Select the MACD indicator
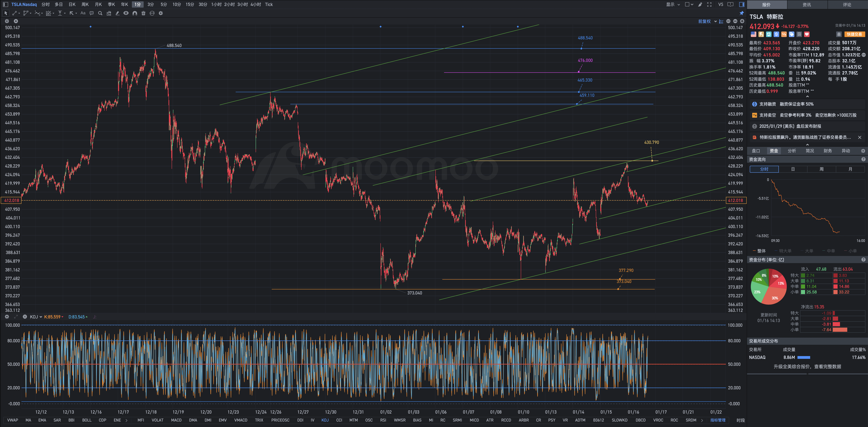 176,420
